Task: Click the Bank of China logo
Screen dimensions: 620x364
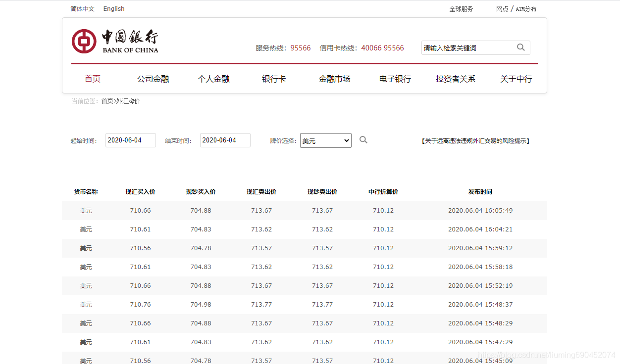Action: pyautogui.click(x=115, y=41)
